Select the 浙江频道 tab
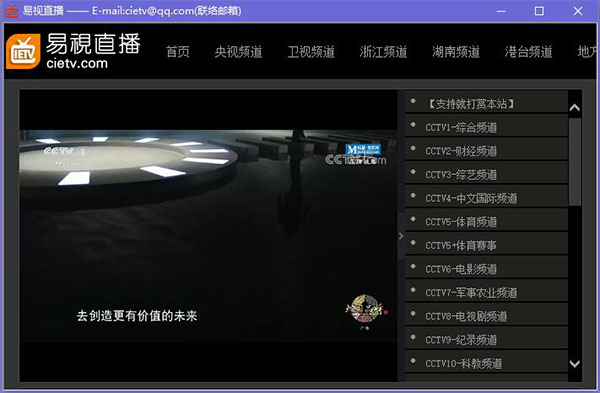Image resolution: width=600 pixels, height=393 pixels. (x=383, y=52)
